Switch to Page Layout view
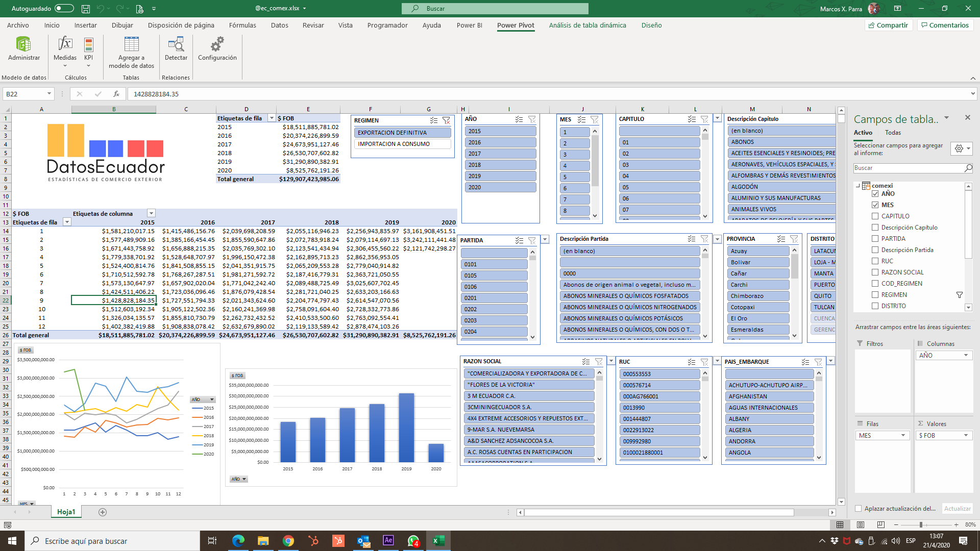 (861, 524)
